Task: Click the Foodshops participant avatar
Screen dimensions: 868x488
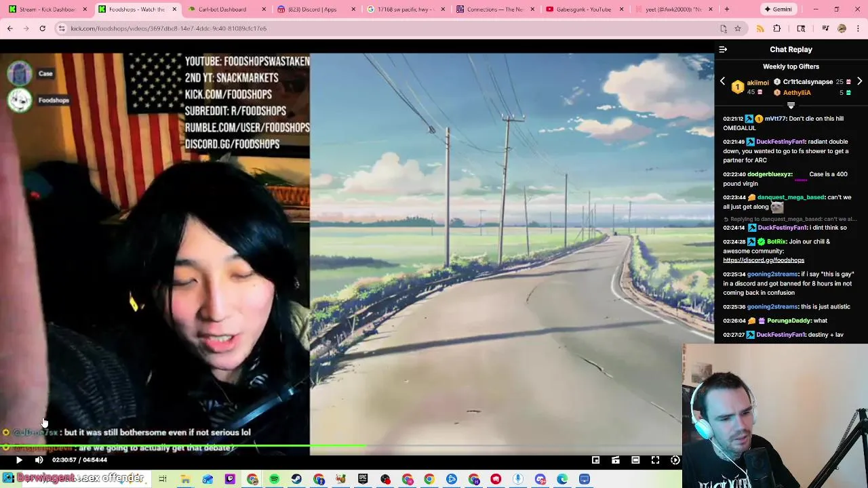Action: click(20, 100)
